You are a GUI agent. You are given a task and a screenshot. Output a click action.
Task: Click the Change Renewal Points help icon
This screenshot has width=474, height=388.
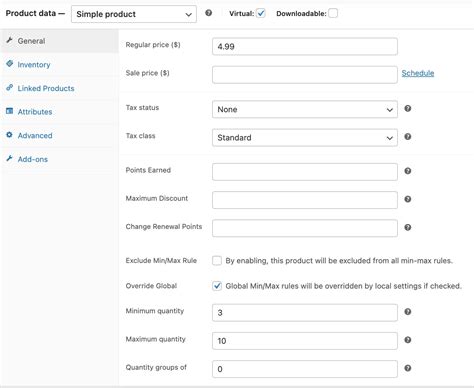tap(408, 227)
